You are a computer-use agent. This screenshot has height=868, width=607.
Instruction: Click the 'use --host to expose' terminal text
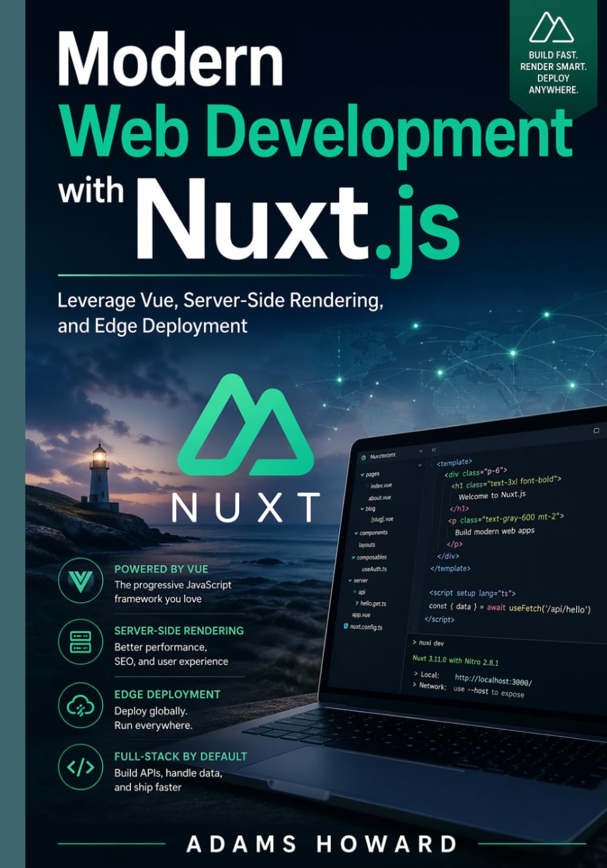click(x=489, y=691)
